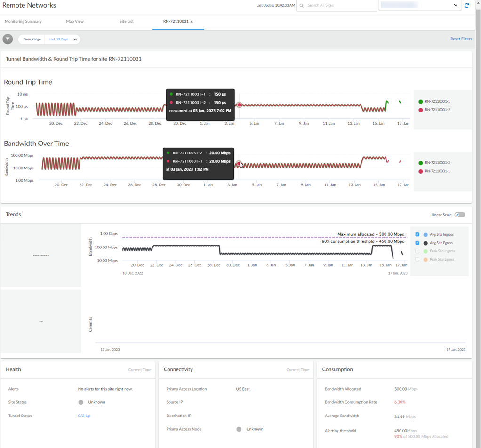The width and height of the screenshot is (481, 448).
Task: Open the 0/2 Up tunnel status link
Action: (84, 416)
